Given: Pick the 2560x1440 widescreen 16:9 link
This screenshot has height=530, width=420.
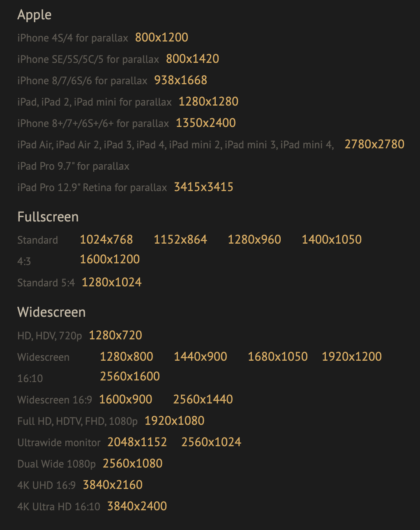Looking at the screenshot, I should (x=203, y=399).
